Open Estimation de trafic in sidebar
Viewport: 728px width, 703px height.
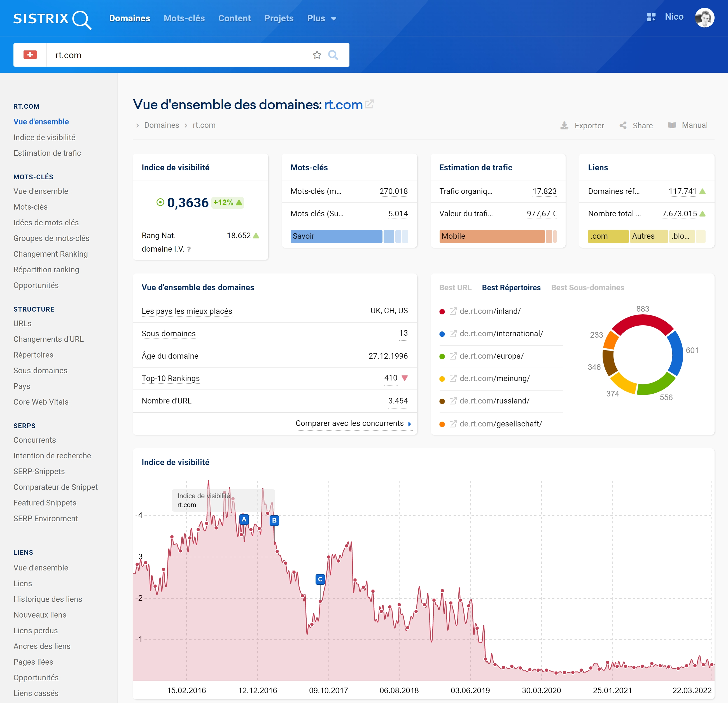pyautogui.click(x=47, y=153)
